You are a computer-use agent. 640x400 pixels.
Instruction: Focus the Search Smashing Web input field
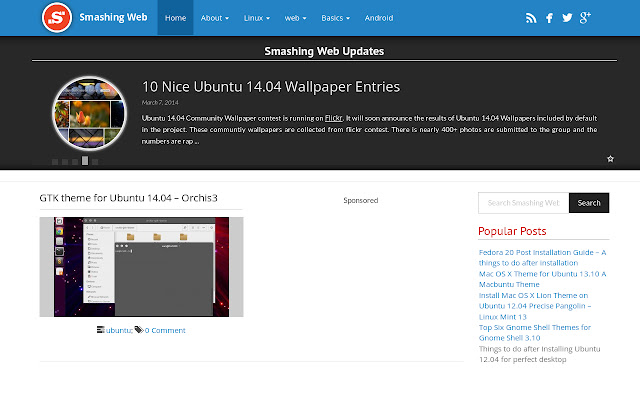pyautogui.click(x=524, y=203)
